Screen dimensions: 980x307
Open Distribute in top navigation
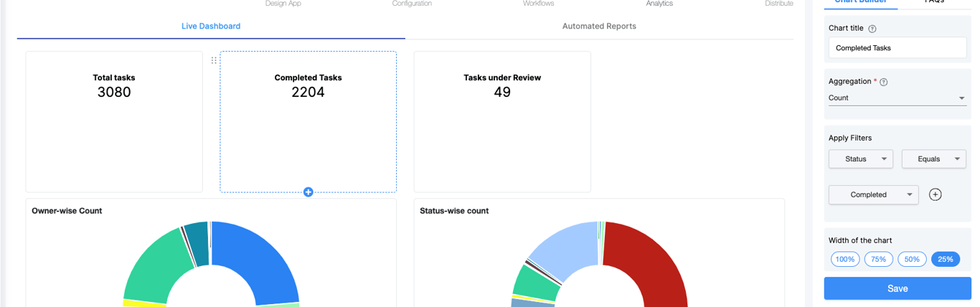tap(779, 4)
